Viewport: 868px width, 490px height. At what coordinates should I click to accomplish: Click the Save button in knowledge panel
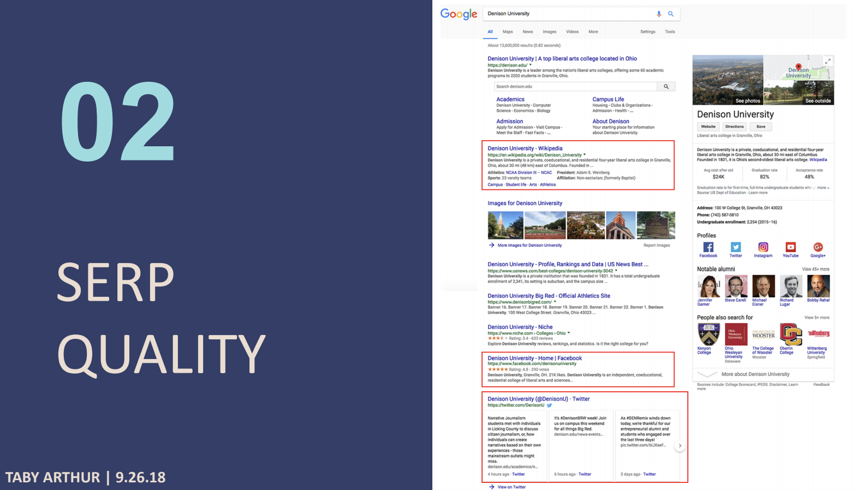761,127
